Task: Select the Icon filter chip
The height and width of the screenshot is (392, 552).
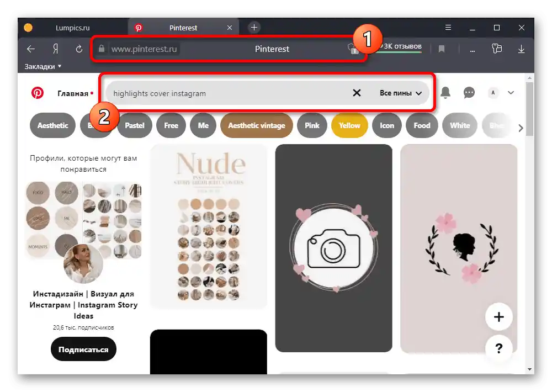Action: pos(387,125)
